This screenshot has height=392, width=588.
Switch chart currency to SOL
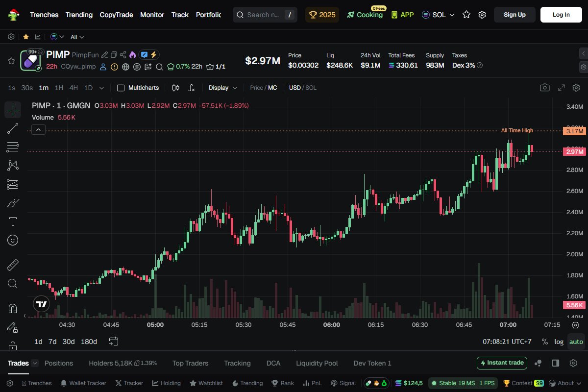click(x=311, y=88)
